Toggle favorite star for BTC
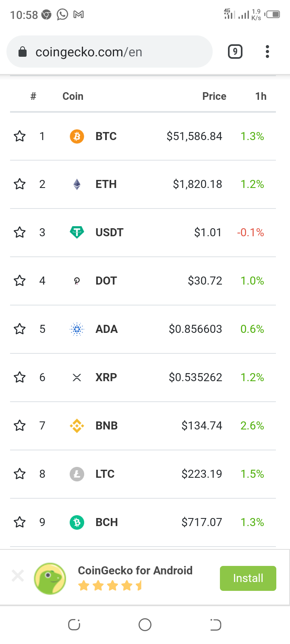The image size is (290, 644). coord(20,136)
